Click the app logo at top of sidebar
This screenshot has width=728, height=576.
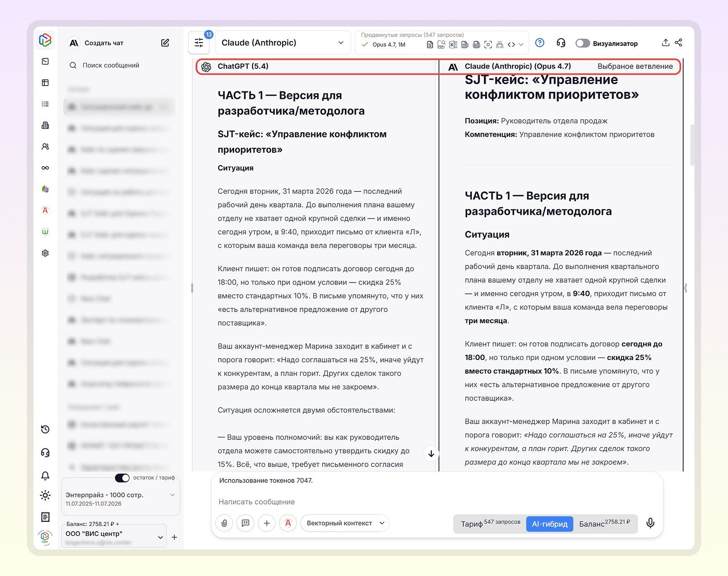(x=45, y=40)
